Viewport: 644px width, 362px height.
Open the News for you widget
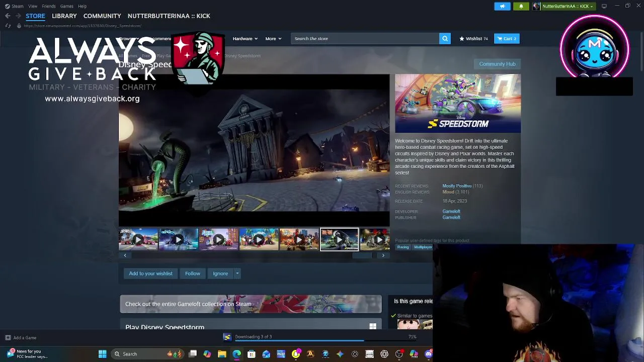pyautogui.click(x=28, y=354)
